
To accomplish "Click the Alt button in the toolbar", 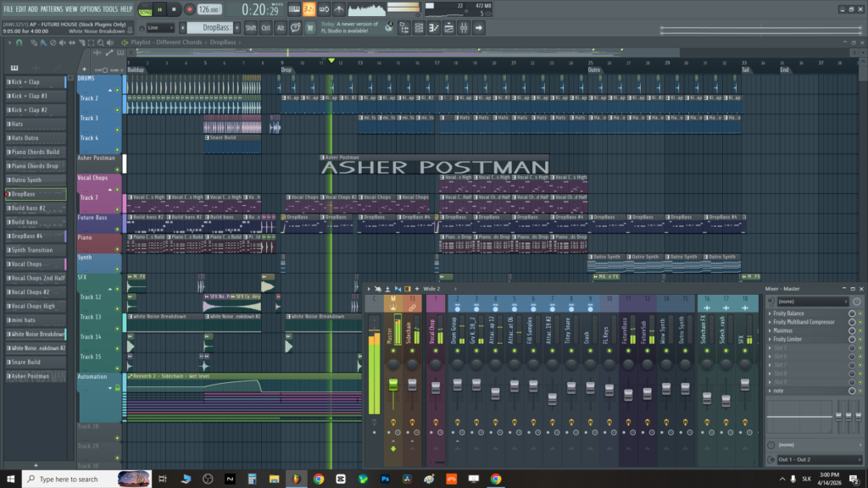I will click(x=281, y=28).
